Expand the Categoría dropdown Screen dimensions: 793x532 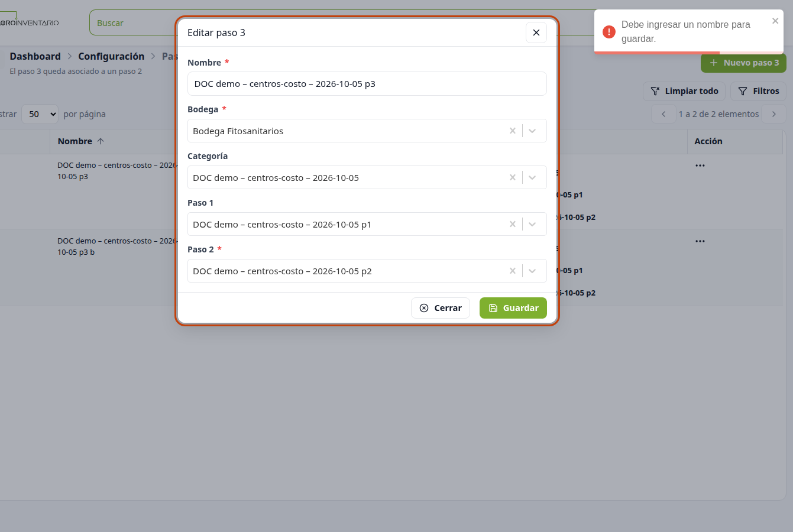click(533, 177)
